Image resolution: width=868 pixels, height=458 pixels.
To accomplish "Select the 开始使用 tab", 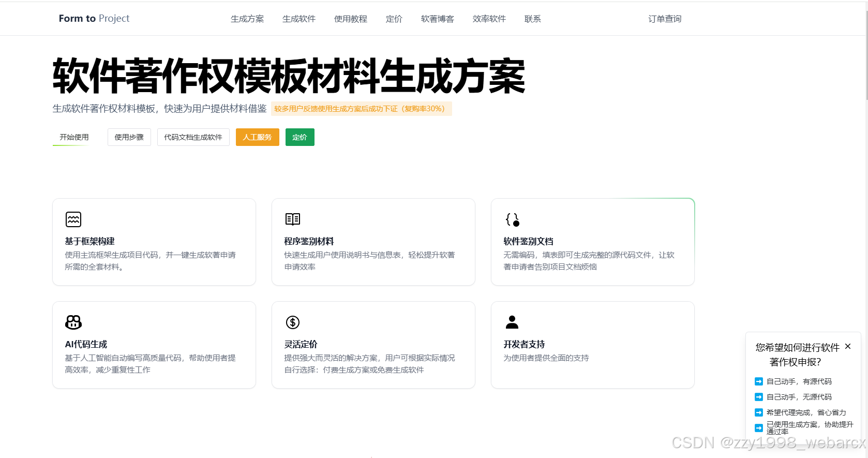I will click(x=74, y=137).
